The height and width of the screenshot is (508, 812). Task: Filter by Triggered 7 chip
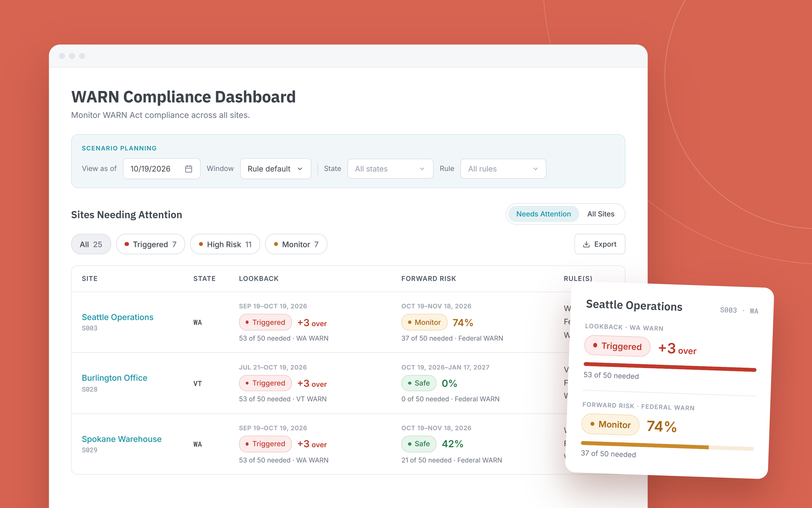pos(150,244)
